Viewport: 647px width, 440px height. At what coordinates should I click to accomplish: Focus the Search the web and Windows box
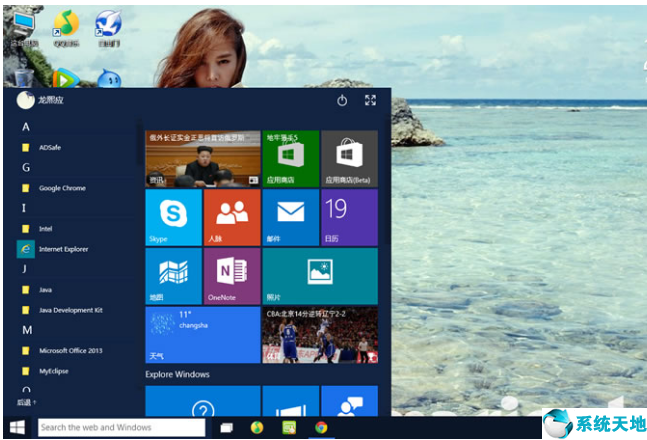tap(122, 428)
